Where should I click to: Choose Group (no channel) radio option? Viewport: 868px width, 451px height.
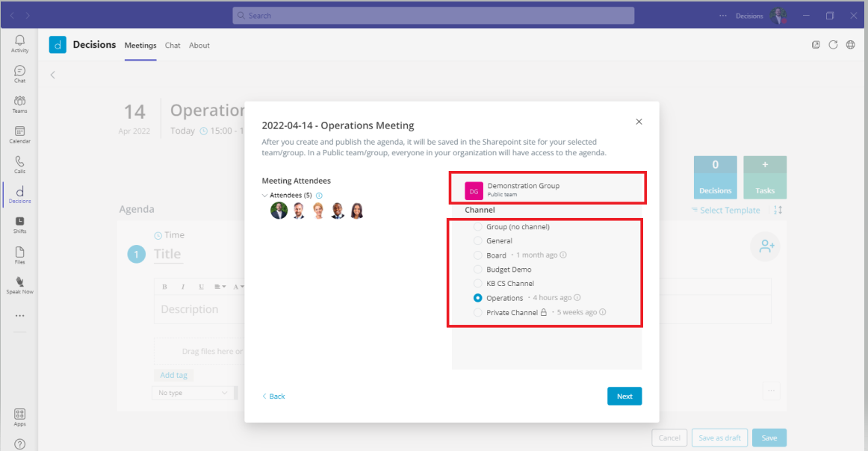(478, 227)
